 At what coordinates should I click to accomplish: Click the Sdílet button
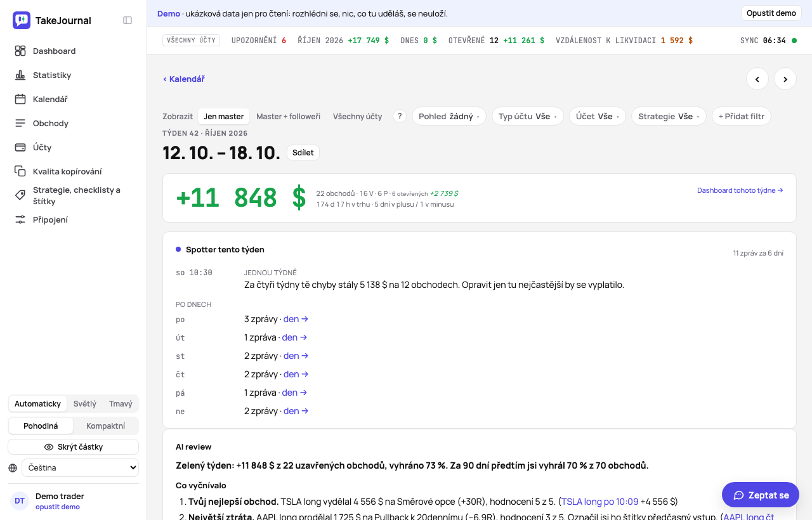[303, 153]
